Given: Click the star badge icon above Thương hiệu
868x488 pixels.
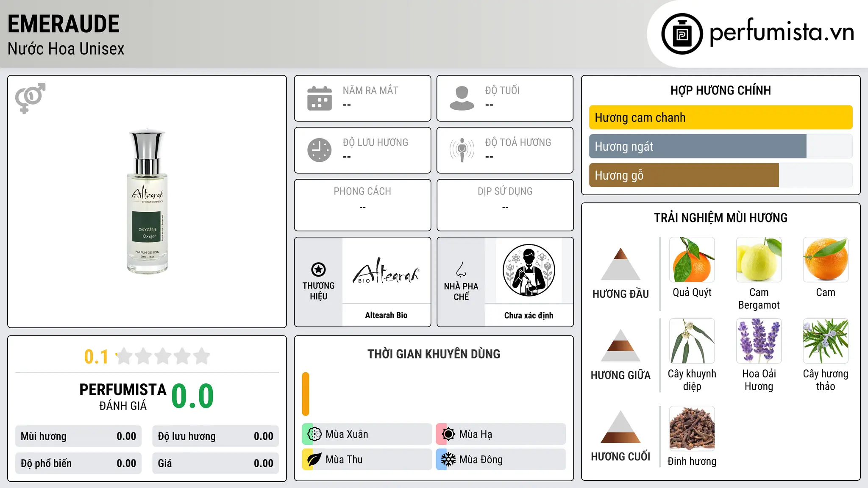Looking at the screenshot, I should click(x=318, y=269).
